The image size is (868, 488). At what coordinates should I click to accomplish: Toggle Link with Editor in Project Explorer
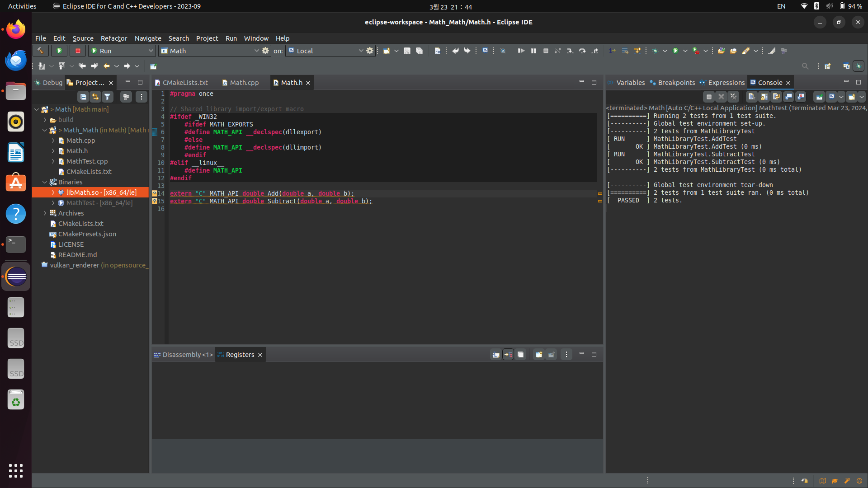(95, 97)
